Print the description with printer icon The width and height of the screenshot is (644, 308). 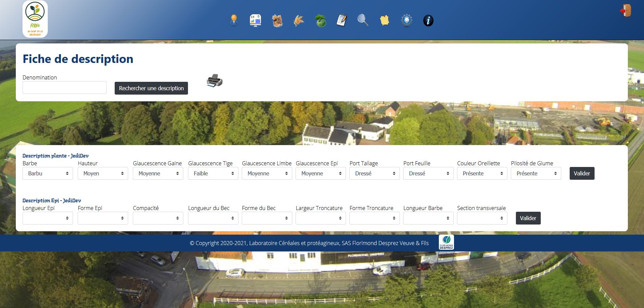(x=215, y=81)
